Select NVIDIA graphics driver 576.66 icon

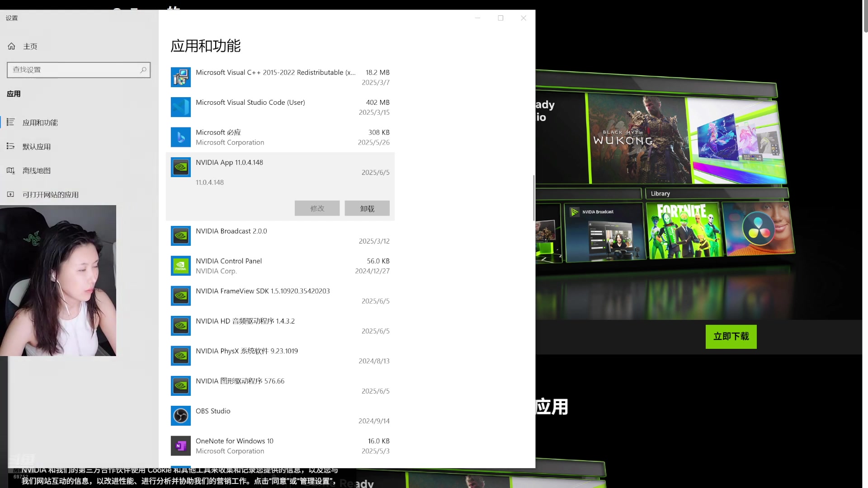pos(180,386)
